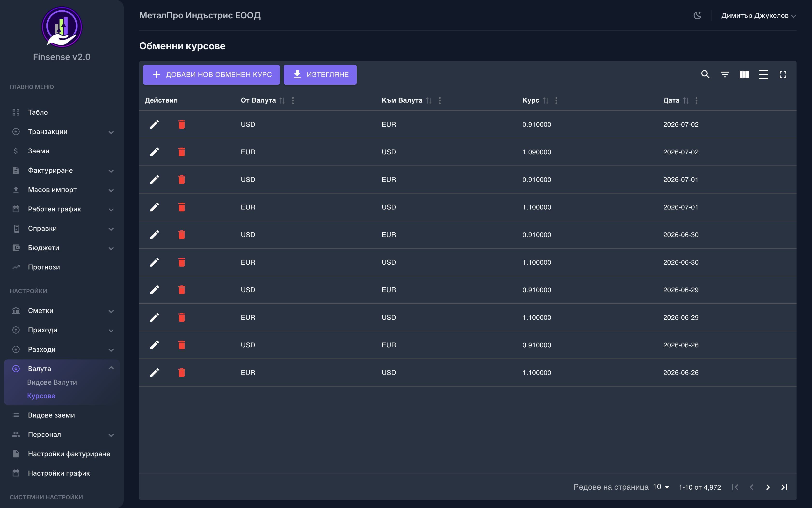Viewport: 812px width, 508px height.
Task: Sort by Курс column
Action: click(546, 100)
